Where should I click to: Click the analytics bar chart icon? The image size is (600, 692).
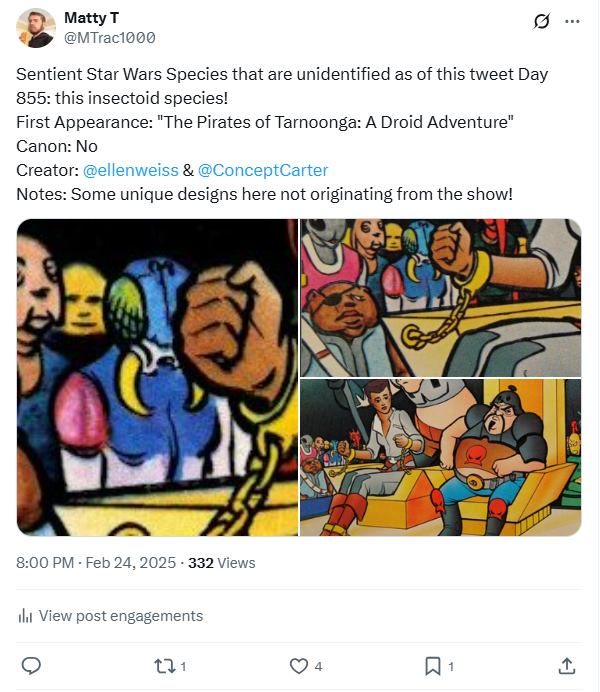(x=25, y=616)
